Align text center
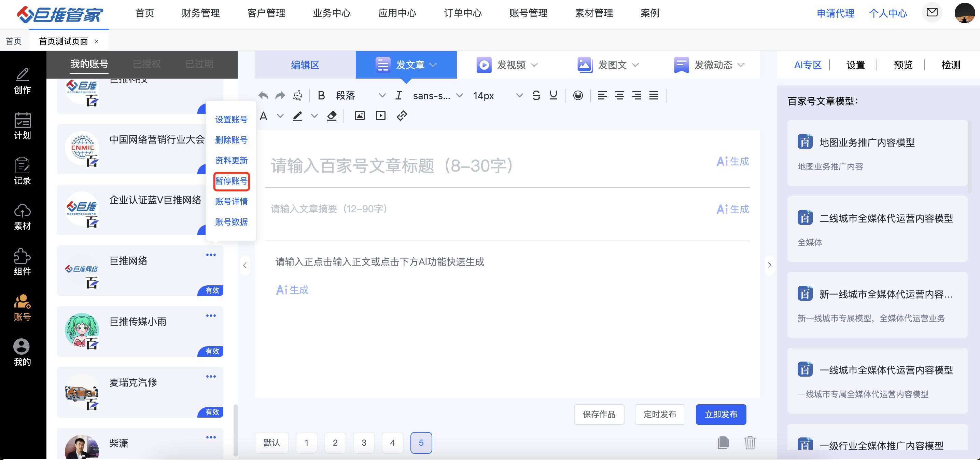Viewport: 980px width, 460px height. pos(619,96)
